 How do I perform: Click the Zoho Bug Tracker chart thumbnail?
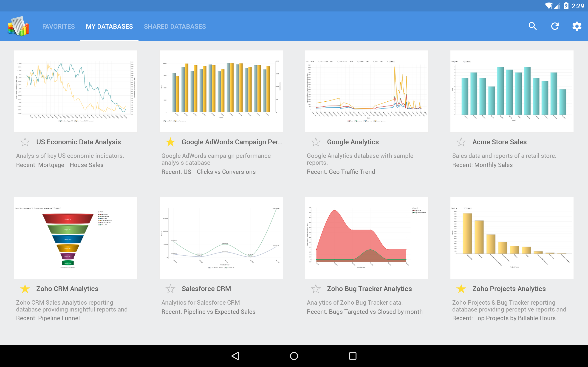pyautogui.click(x=366, y=238)
